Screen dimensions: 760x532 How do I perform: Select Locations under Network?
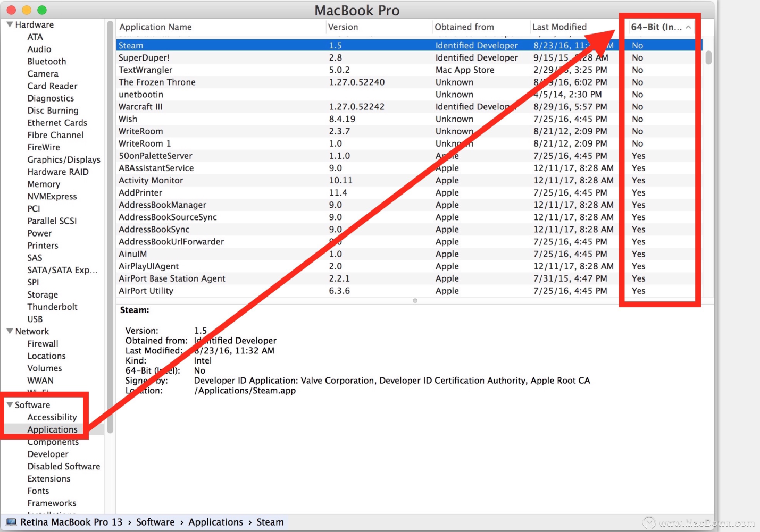(x=46, y=356)
